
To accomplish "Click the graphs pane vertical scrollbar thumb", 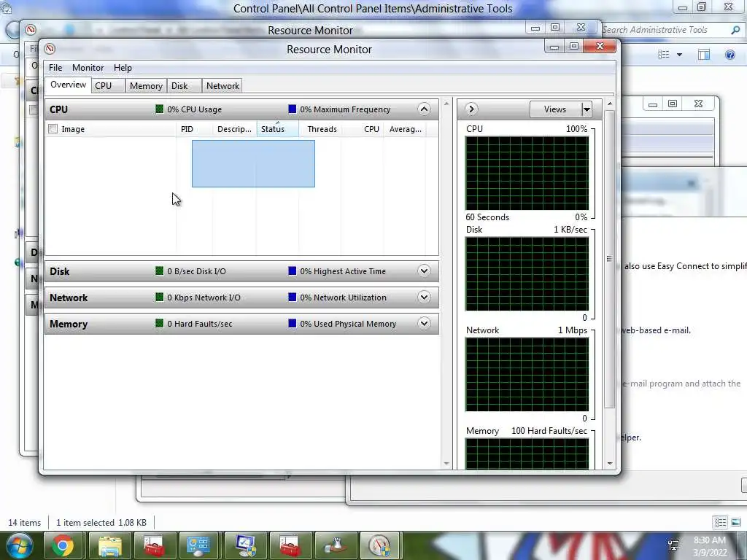I will coord(609,259).
